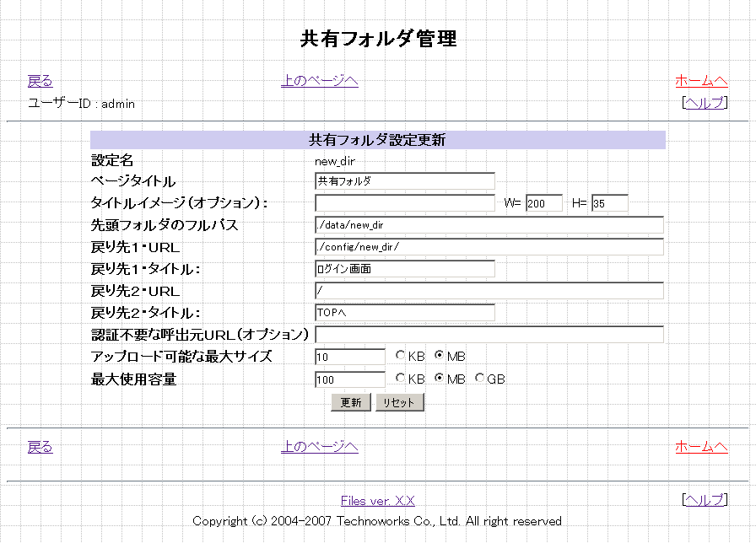Click the empty タイトルイメージ input field
The height and width of the screenshot is (543, 756).
pyautogui.click(x=404, y=203)
